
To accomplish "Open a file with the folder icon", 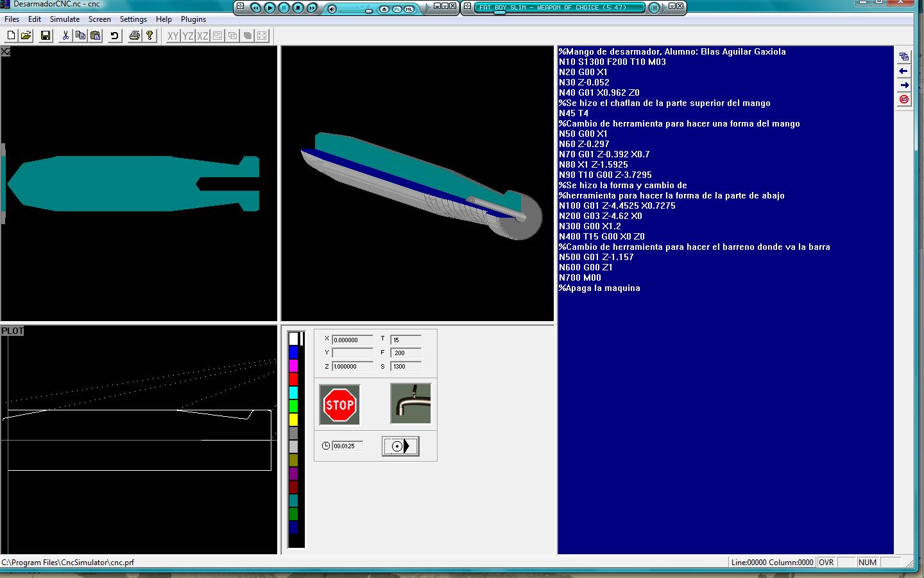I will point(26,36).
